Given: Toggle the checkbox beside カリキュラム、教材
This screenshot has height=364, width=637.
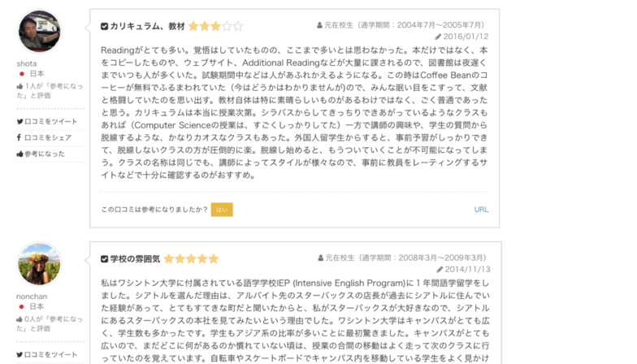Looking at the screenshot, I should point(104,26).
